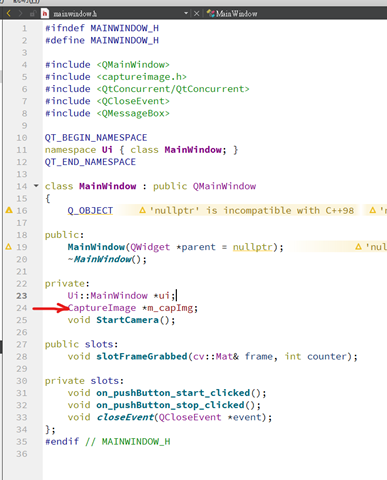Click cv::Mat& parameter type on line 28
Screen dimensions: 387x480
[x=216, y=356]
